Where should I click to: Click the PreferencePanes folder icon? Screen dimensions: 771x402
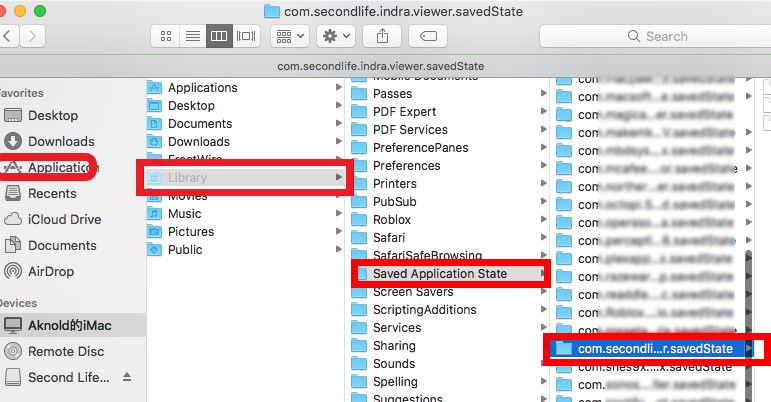(x=359, y=147)
